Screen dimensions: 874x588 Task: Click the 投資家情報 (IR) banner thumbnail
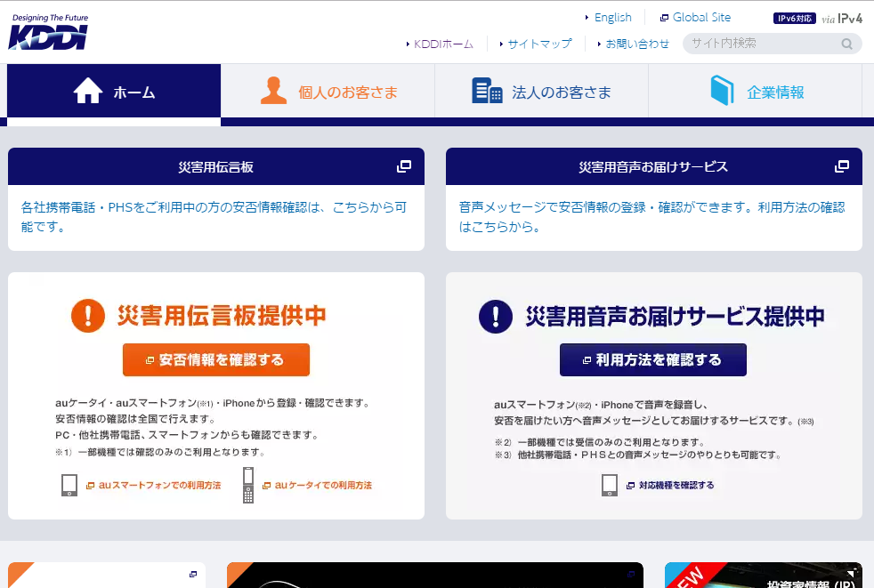(x=764, y=576)
